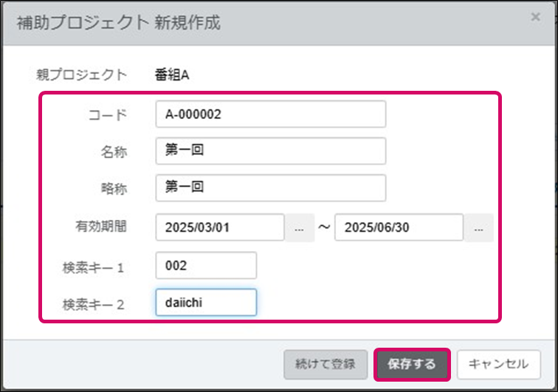Click the 親プロジェクト label
The image size is (558, 392).
click(82, 74)
